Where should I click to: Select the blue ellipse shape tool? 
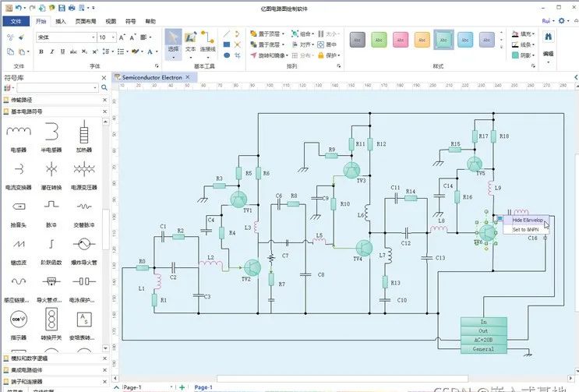(x=227, y=55)
